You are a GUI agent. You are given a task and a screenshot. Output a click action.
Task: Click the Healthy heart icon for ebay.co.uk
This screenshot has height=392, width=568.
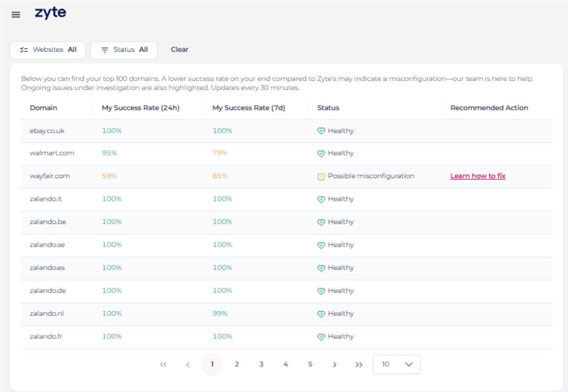pyautogui.click(x=321, y=131)
